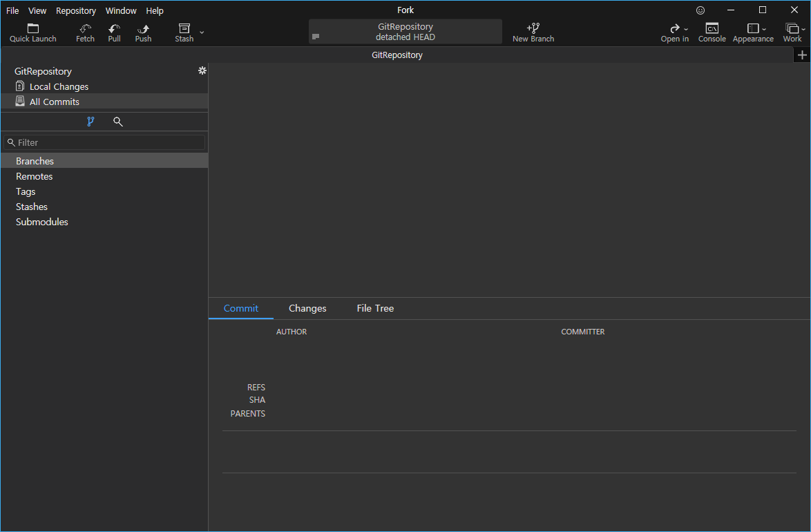811x532 pixels.
Task: Expand the Branches section
Action: pyautogui.click(x=104, y=161)
